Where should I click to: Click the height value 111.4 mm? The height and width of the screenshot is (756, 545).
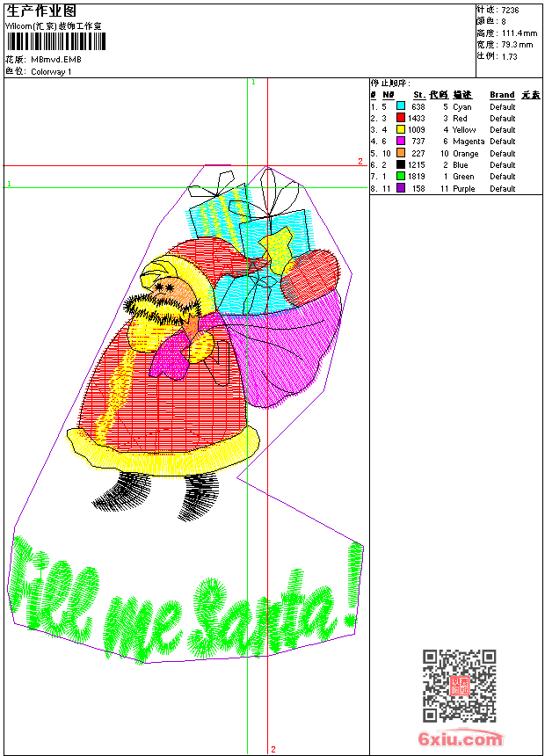(520, 33)
